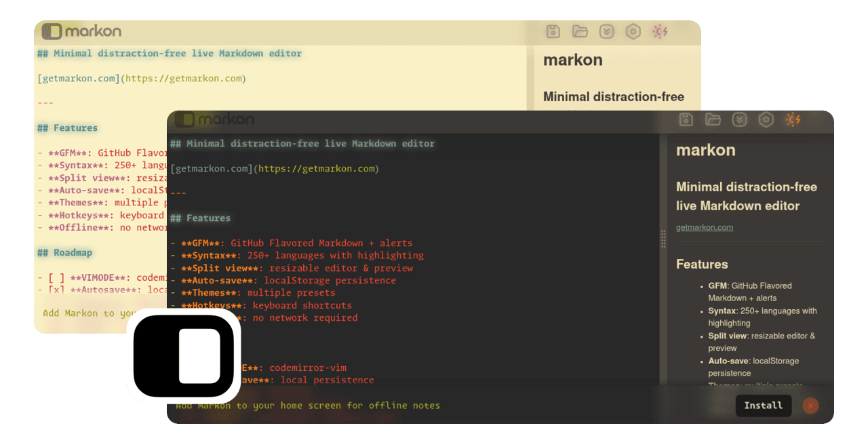This screenshot has height=434, width=868.
Task: Click the 'GFM: GitHub Flavored Markdown + alerts' preview bullet
Action: pos(750,292)
